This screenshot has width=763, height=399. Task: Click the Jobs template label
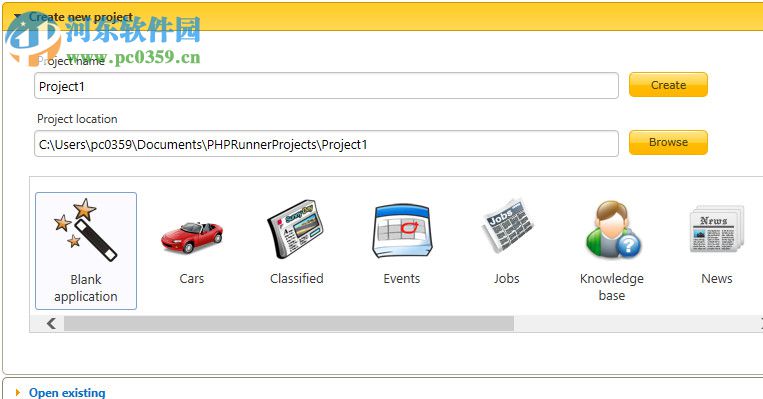pyautogui.click(x=507, y=279)
